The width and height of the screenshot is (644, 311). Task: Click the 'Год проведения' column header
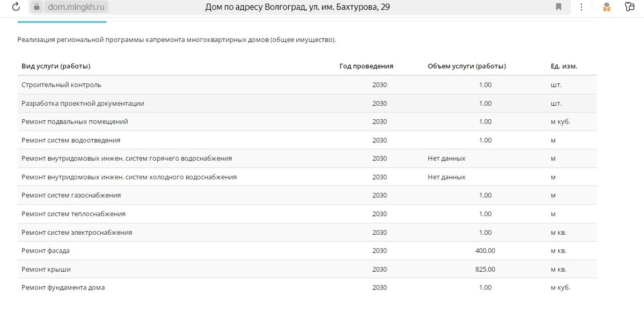(366, 66)
